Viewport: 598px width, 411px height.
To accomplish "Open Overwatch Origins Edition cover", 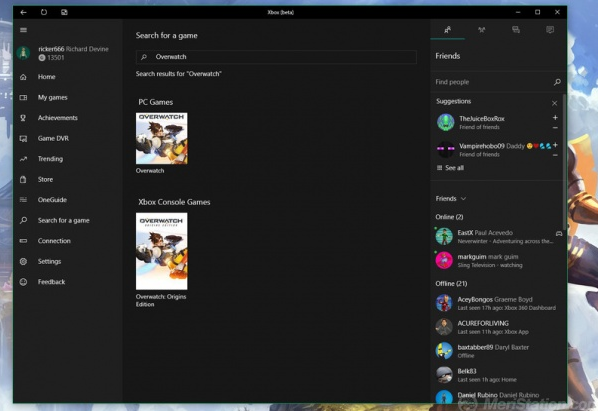I will (x=162, y=251).
